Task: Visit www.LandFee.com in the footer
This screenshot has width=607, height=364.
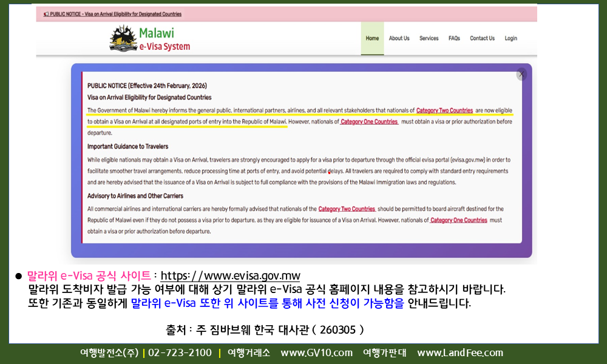Action: [460, 353]
